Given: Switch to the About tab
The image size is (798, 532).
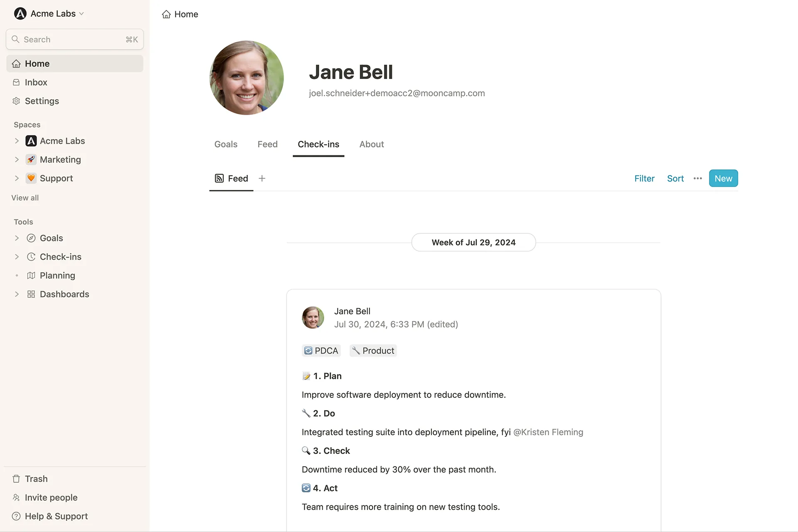Looking at the screenshot, I should click(371, 144).
